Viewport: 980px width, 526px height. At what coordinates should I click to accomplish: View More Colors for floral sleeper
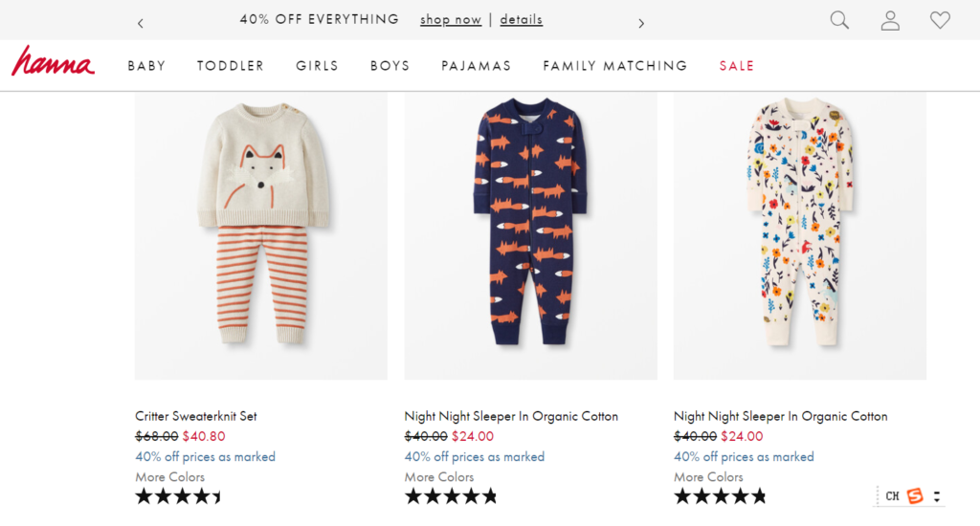708,476
